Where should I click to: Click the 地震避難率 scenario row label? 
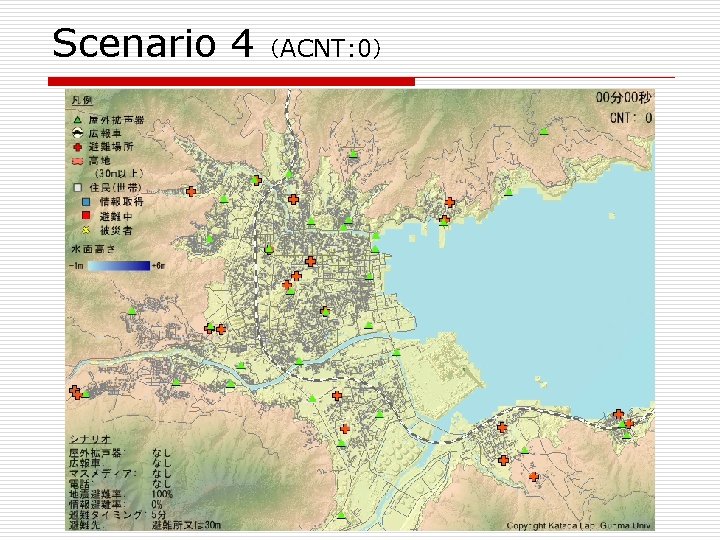tap(96, 494)
